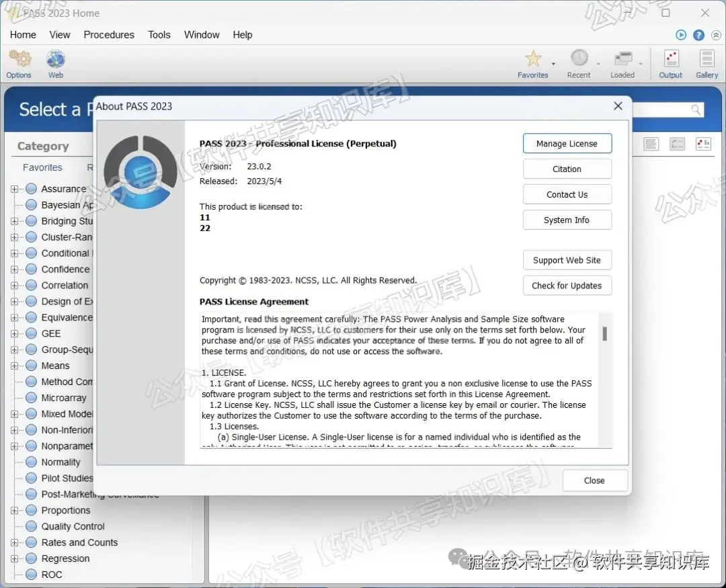Open the Loaded dropdown arrow
This screenshot has width=726, height=588.
(x=641, y=64)
